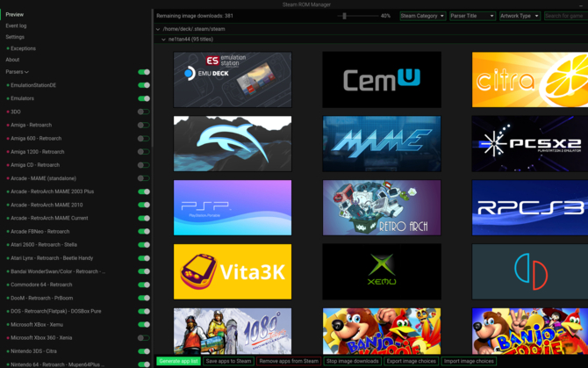Select the Cemu artwork tile
This screenshot has width=588, height=368.
[382, 80]
